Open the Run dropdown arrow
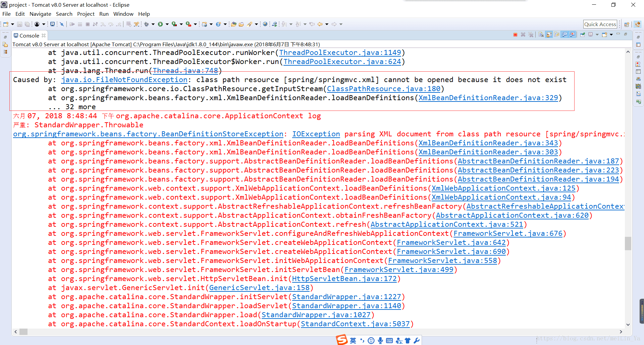644x345 pixels. (x=167, y=24)
